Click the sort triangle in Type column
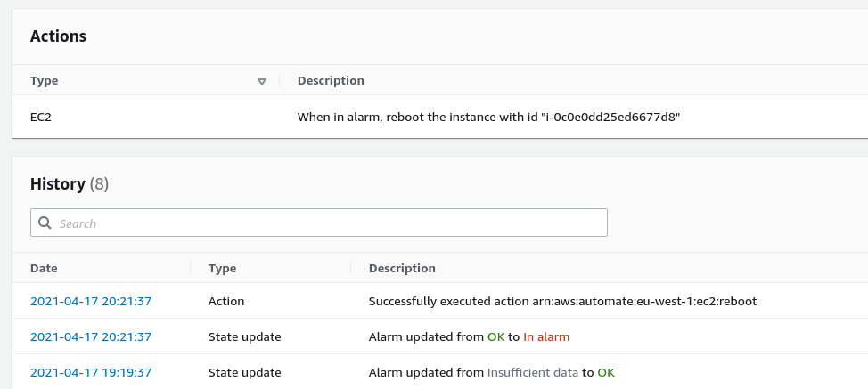The width and height of the screenshot is (868, 389). tap(262, 81)
